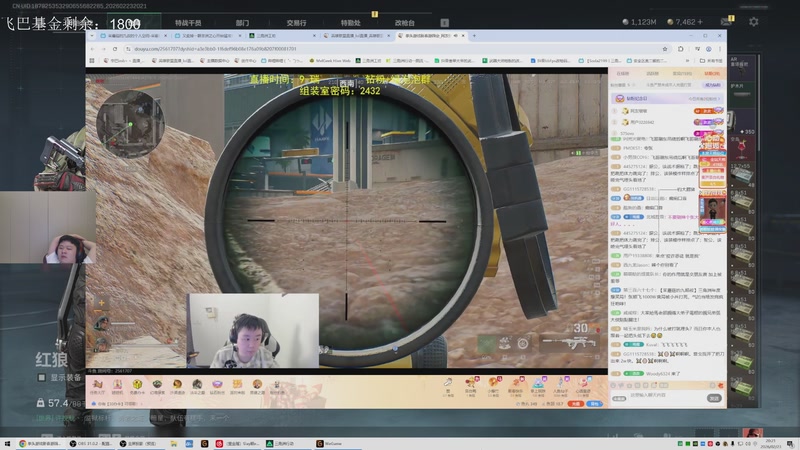Open the game mail envelope icon

point(726,21)
